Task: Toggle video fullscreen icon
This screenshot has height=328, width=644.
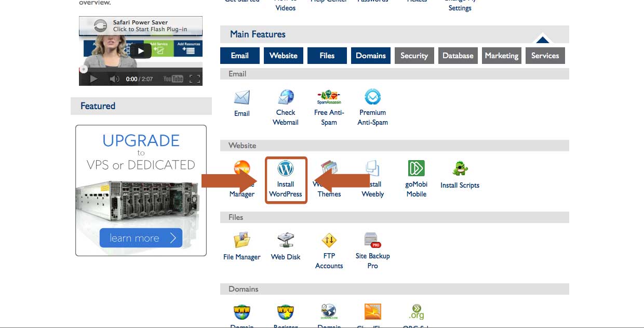Action: [x=195, y=79]
